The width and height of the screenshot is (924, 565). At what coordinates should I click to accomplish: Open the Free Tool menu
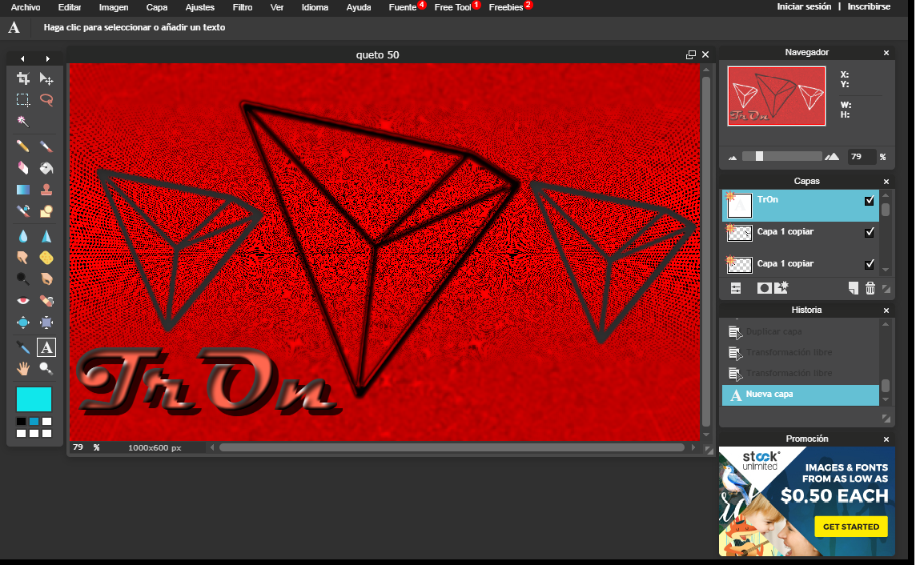click(x=452, y=7)
